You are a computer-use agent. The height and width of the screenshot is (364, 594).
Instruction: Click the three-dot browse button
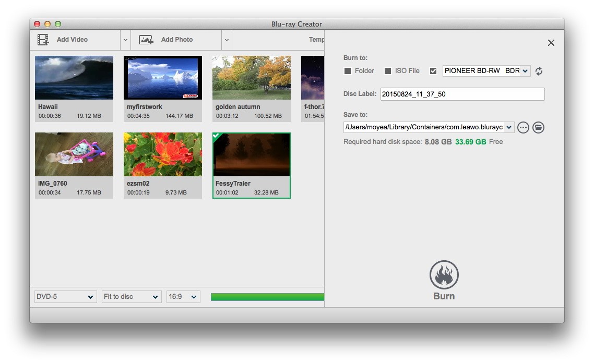coord(523,128)
